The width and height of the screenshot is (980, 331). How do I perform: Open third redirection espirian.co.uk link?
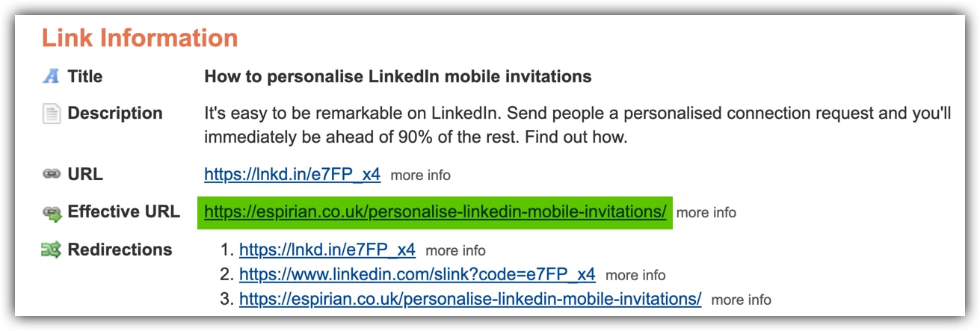click(x=470, y=299)
